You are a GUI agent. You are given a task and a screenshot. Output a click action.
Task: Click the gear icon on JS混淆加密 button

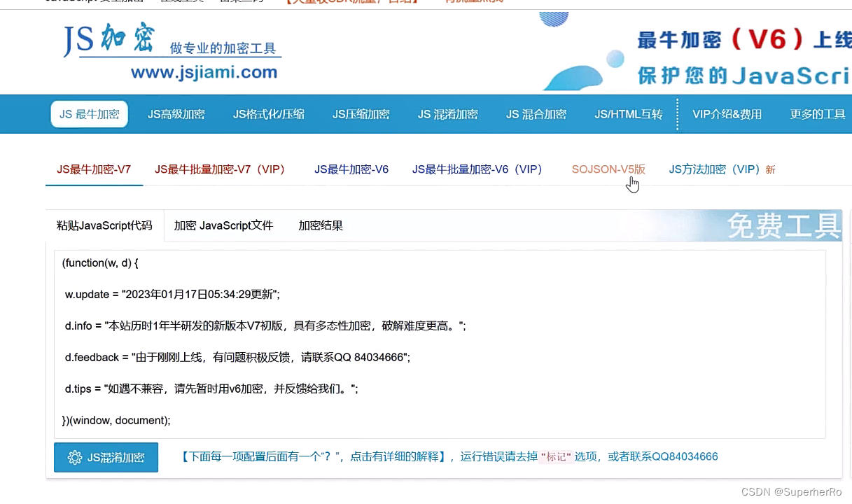(76, 457)
